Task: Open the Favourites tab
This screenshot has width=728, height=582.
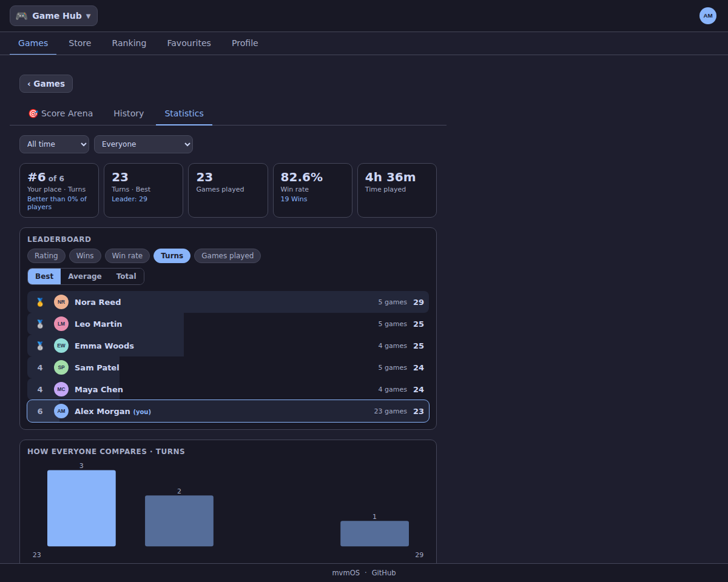Action: [189, 43]
